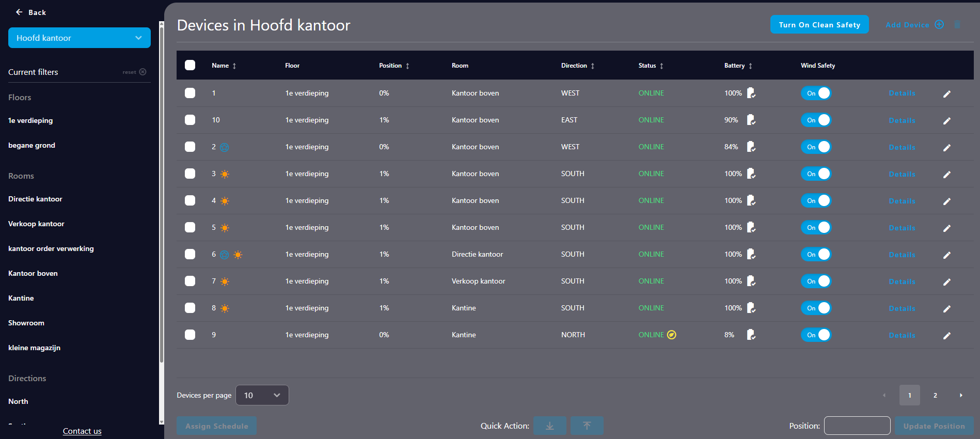Select the checkbox for device 9

tap(190, 335)
